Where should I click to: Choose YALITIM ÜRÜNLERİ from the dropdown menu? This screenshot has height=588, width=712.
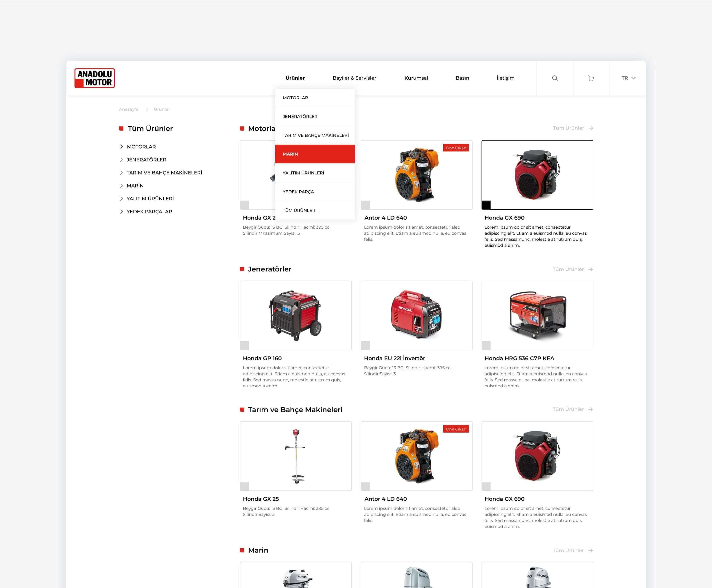315,173
